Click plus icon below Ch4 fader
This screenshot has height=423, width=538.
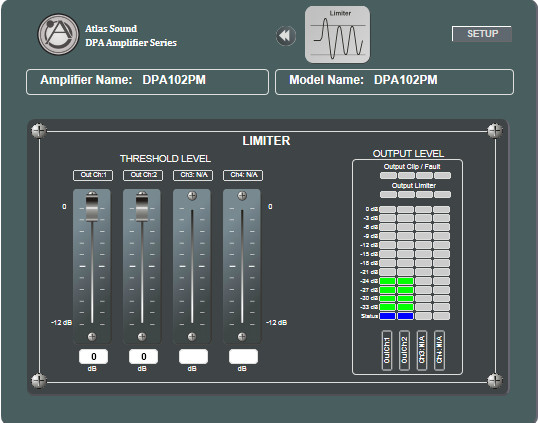[242, 337]
